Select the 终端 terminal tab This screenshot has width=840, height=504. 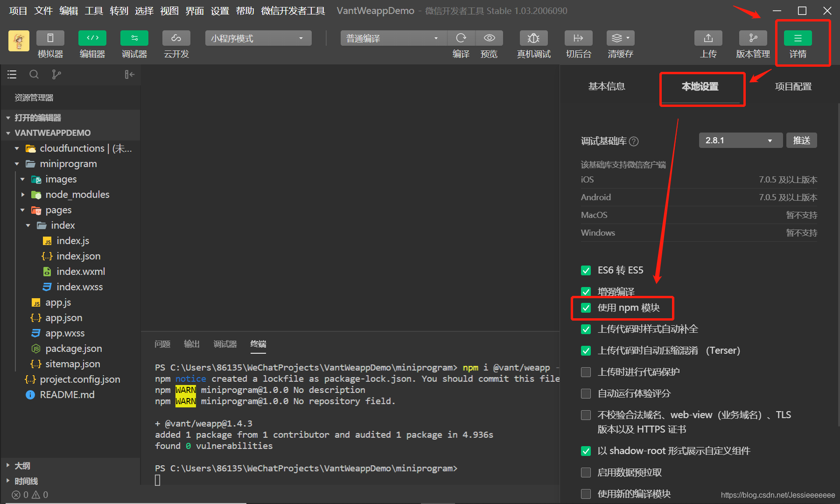(258, 344)
